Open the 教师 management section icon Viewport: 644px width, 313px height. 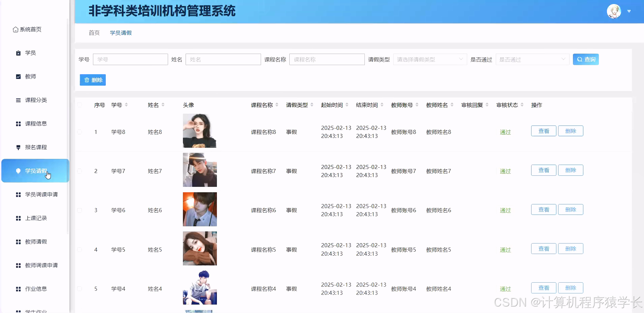[18, 76]
